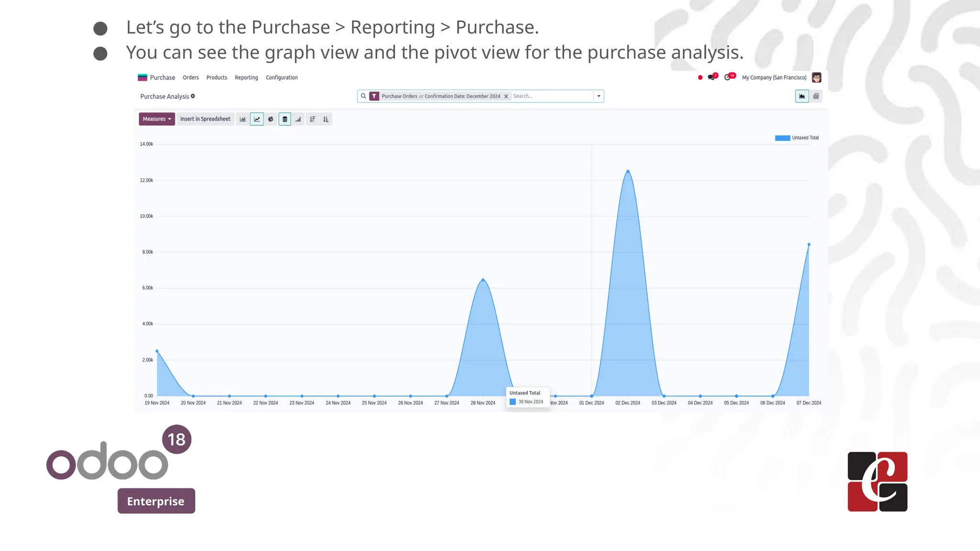The width and height of the screenshot is (980, 551).
Task: Click the Purchase Analysis gear icon
Action: coord(193,96)
